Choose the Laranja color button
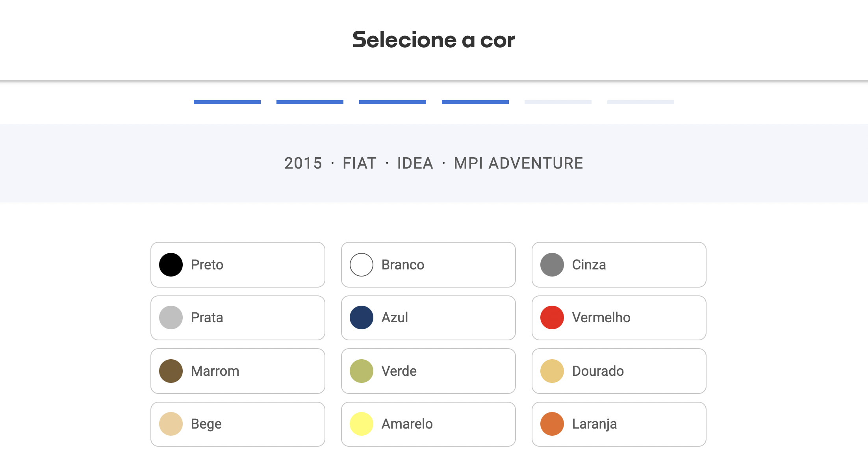Image resolution: width=868 pixels, height=453 pixels. tap(619, 424)
